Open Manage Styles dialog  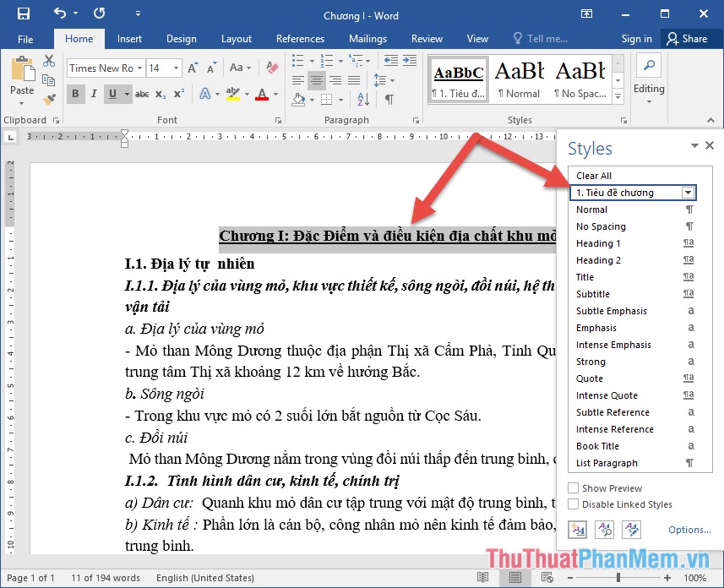click(x=632, y=530)
